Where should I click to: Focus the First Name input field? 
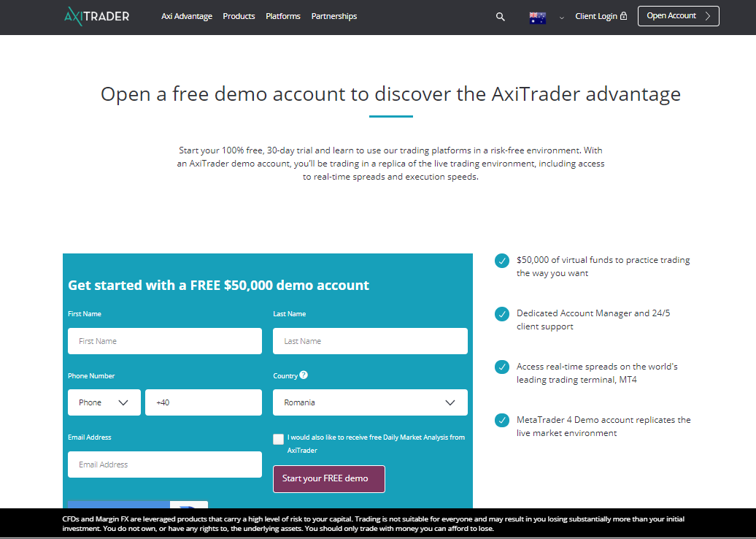165,341
